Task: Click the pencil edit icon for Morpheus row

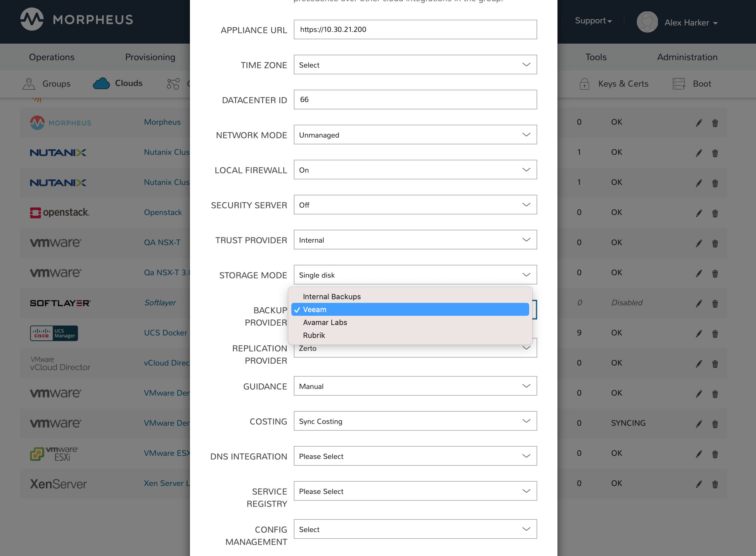Action: tap(699, 123)
